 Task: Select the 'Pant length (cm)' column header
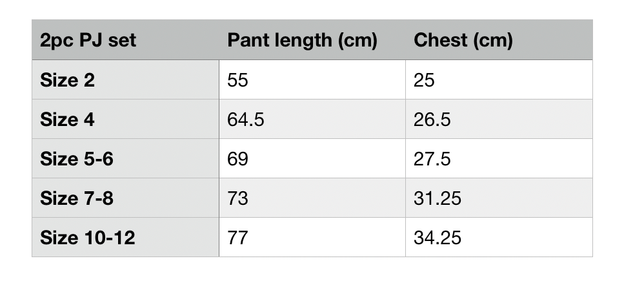point(301,41)
